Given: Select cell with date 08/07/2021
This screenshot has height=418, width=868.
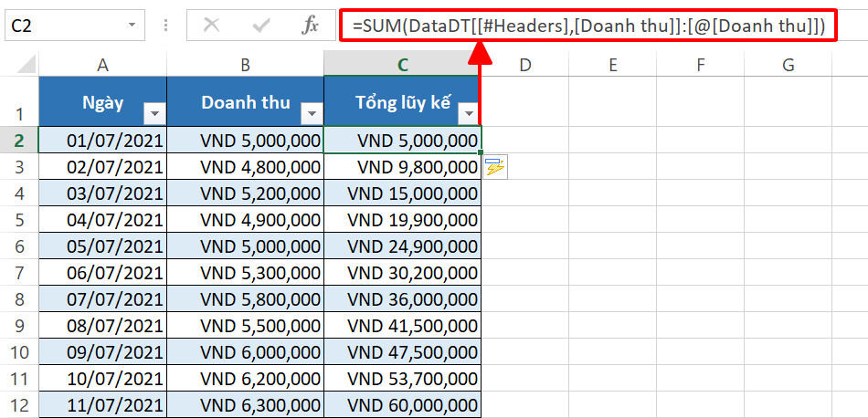Looking at the screenshot, I should (102, 326).
